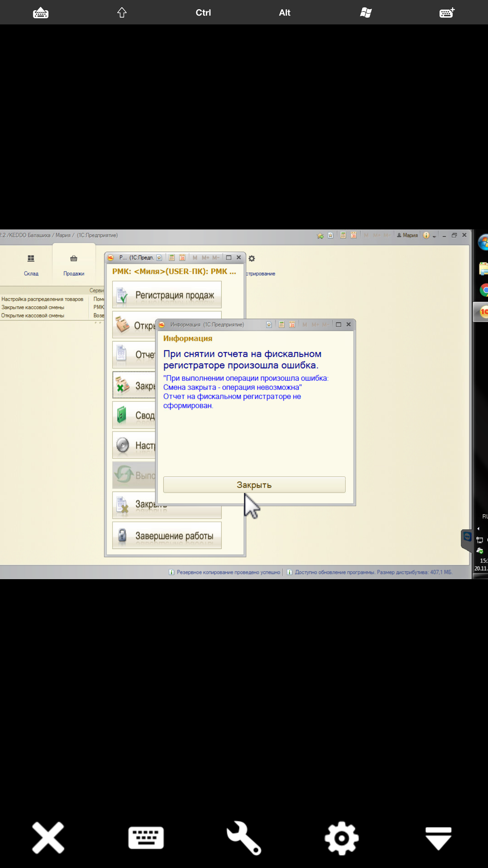Open Регистрация продаж in the cashier menu

point(167,295)
